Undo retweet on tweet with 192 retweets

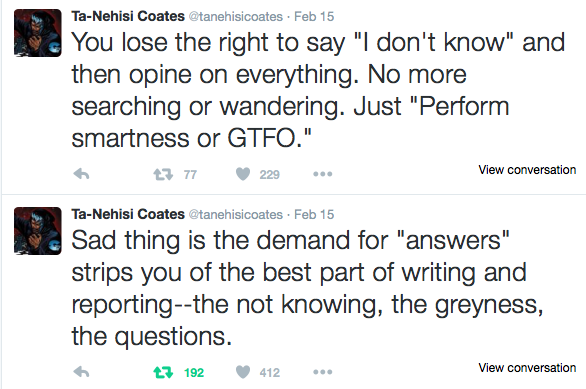tap(163, 372)
